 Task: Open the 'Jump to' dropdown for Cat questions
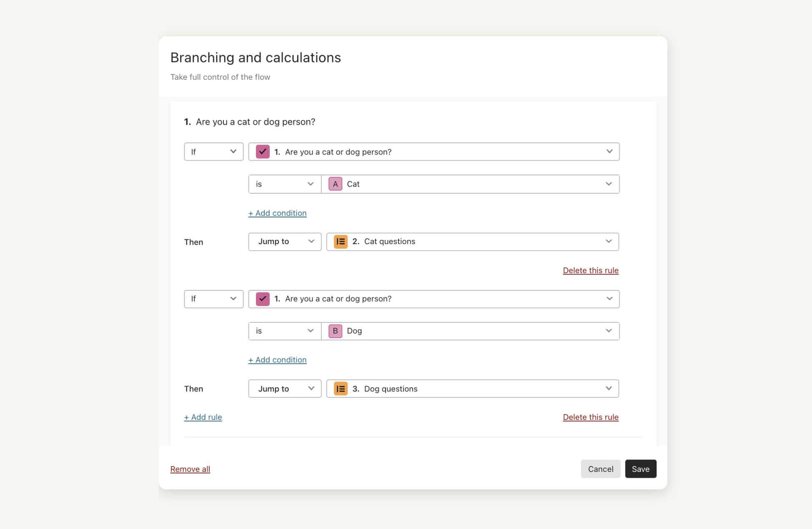coord(285,242)
